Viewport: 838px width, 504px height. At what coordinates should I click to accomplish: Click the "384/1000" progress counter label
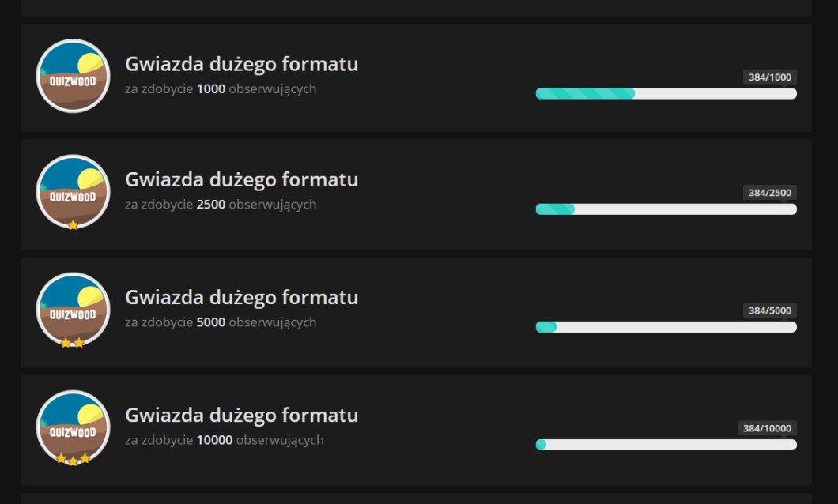pyautogui.click(x=769, y=77)
